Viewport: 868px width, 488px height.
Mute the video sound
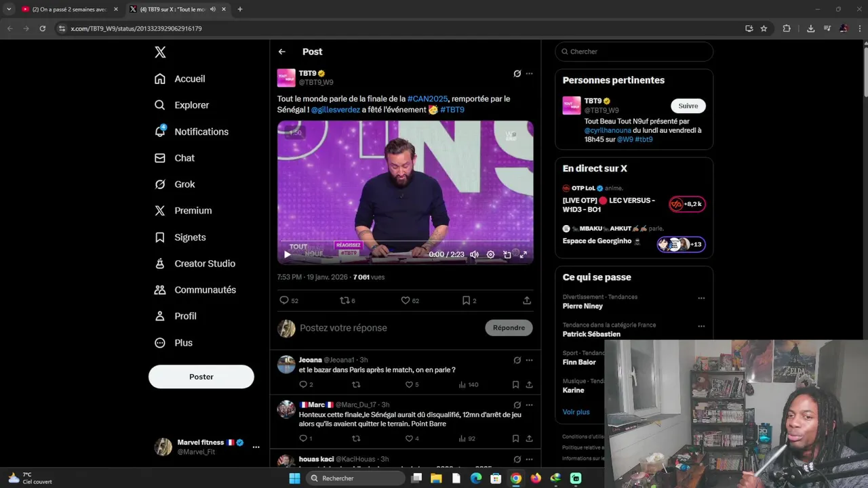pos(475,255)
